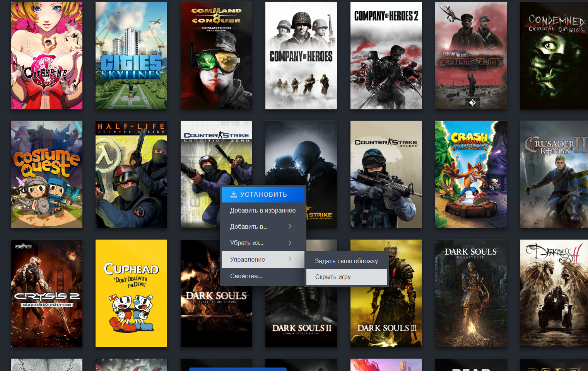Viewport: 588px width, 371px height.
Task: Open Half-Life Counter-Strike cover
Action: point(131,174)
